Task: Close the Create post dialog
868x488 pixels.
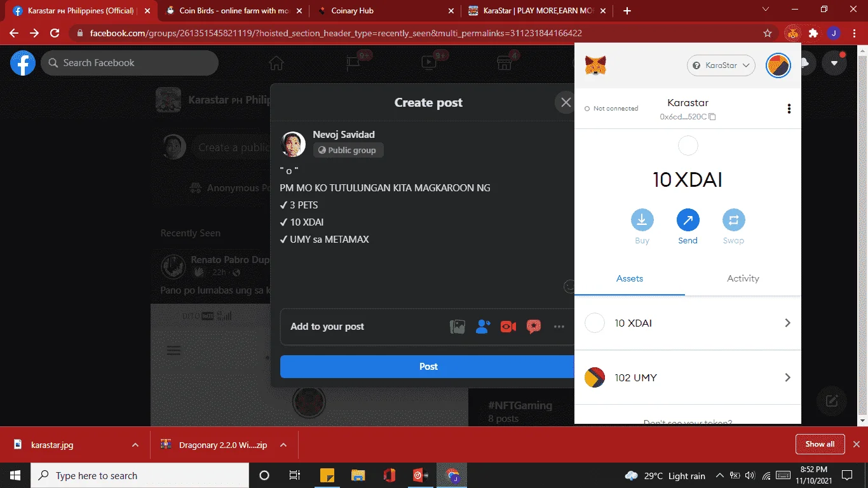Action: click(x=566, y=102)
